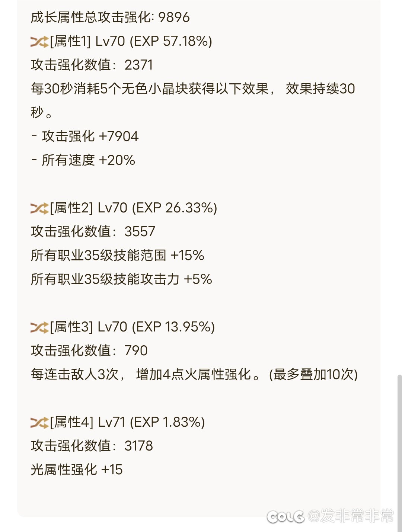Viewport: 402px width, 532px height.
Task: Select the 成长属性总攻击强化: 9896 line
Action: (110, 17)
